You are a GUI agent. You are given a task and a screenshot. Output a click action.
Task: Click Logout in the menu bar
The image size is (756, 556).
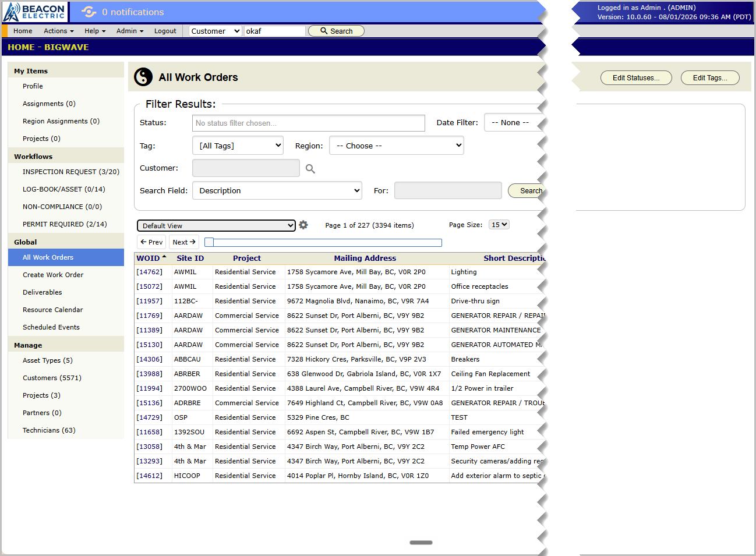pyautogui.click(x=165, y=31)
